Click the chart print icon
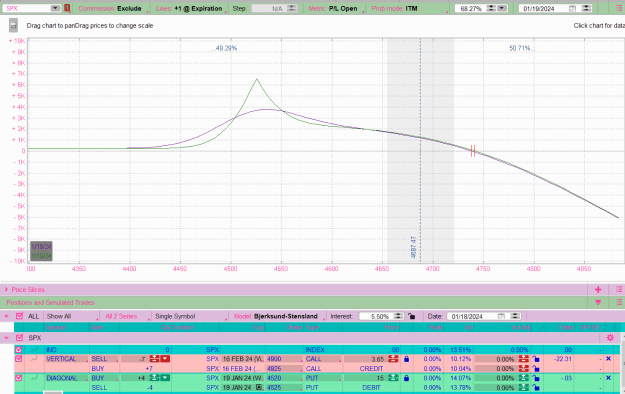Image resolution: width=625 pixels, height=394 pixels. pyautogui.click(x=13, y=26)
